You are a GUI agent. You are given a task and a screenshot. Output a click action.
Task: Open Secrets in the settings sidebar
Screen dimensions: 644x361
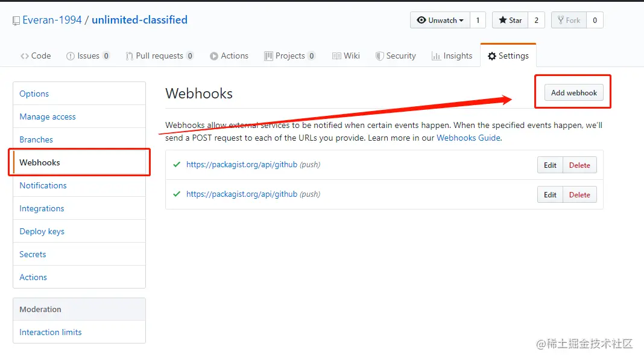coord(79,255)
